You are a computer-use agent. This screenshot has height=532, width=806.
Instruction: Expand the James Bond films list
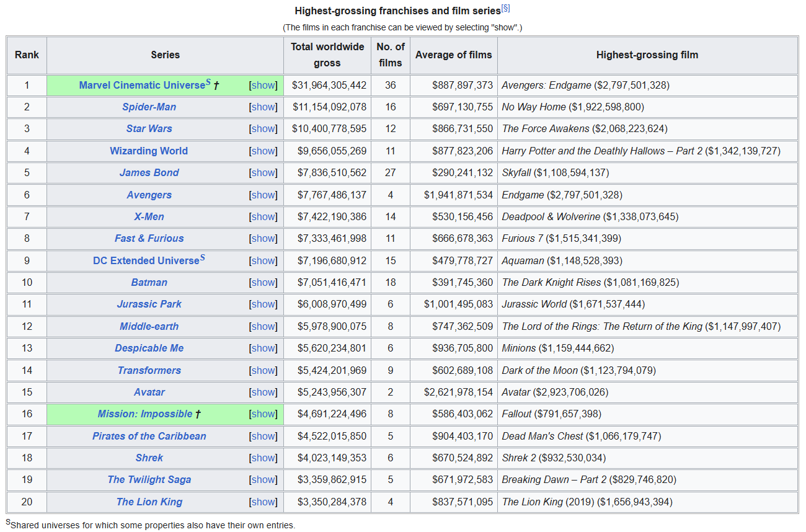pos(263,173)
